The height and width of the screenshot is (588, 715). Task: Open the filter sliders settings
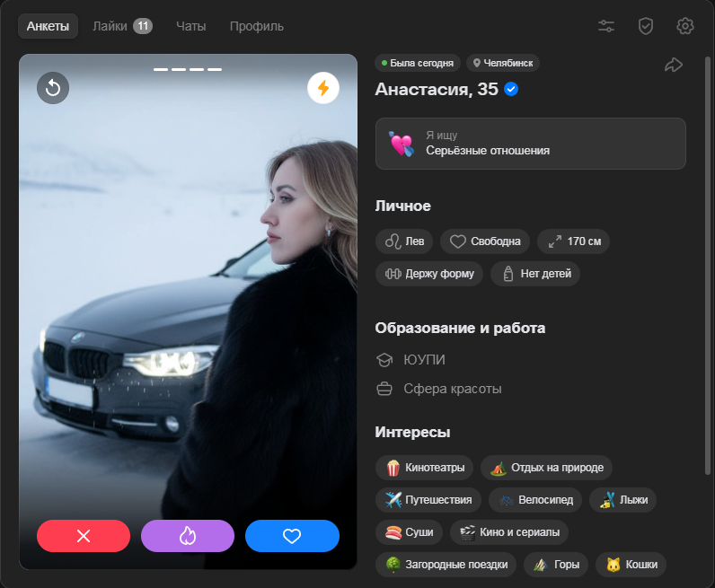coord(606,26)
